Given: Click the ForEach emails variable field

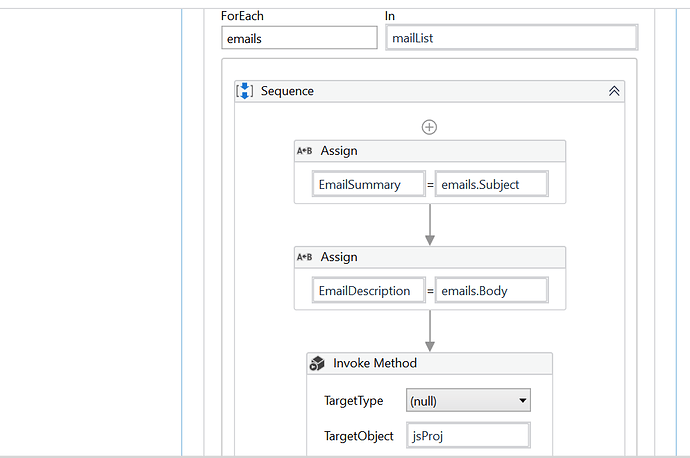Looking at the screenshot, I should tap(299, 38).
